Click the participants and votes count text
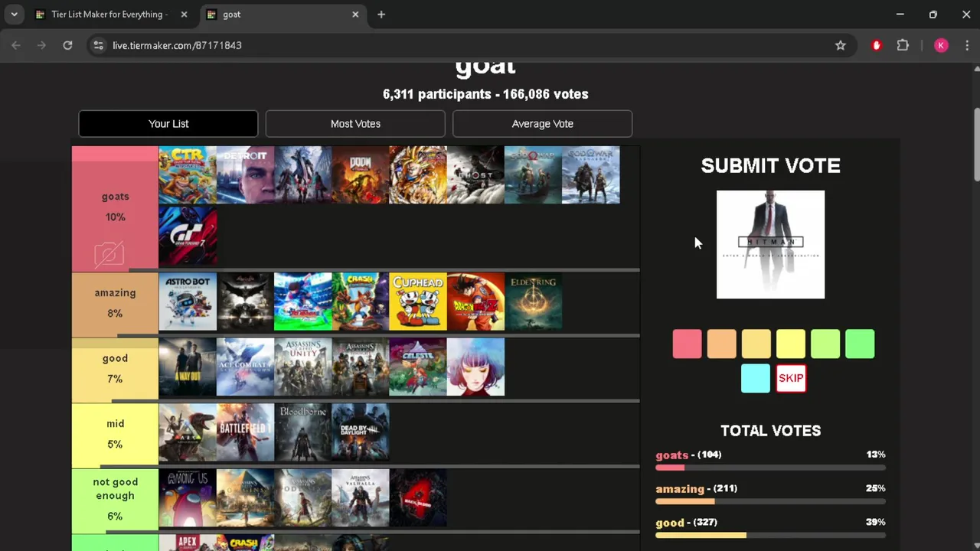Screen dimensions: 980x551 tap(485, 94)
